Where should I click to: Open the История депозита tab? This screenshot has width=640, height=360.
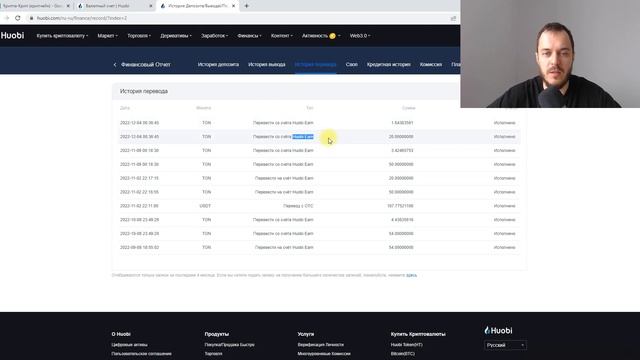click(218, 64)
